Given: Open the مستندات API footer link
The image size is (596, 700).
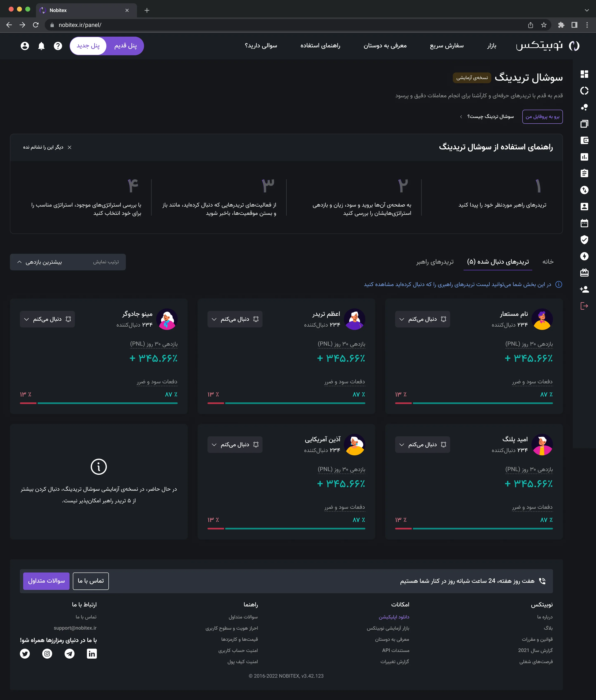Looking at the screenshot, I should (395, 650).
